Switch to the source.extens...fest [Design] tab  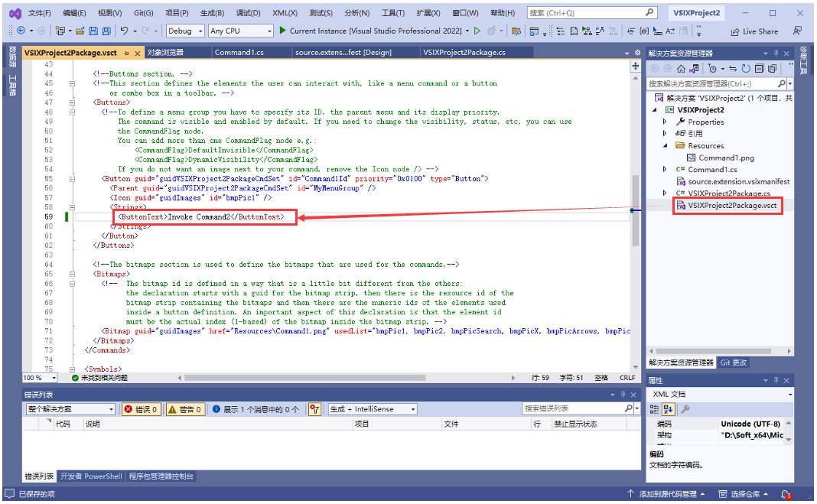coord(343,53)
